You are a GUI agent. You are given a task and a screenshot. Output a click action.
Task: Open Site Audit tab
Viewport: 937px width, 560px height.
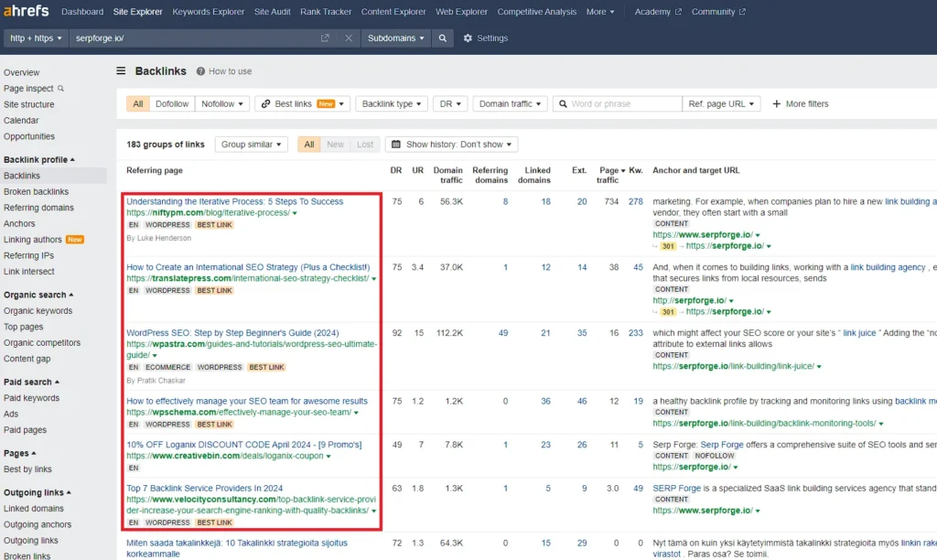[272, 11]
